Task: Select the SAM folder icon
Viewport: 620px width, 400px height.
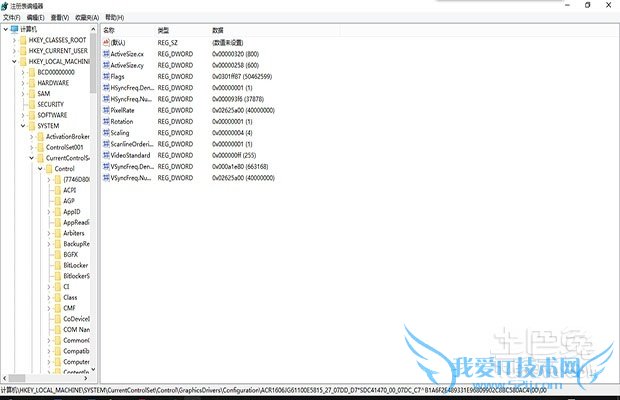Action: tap(32, 94)
